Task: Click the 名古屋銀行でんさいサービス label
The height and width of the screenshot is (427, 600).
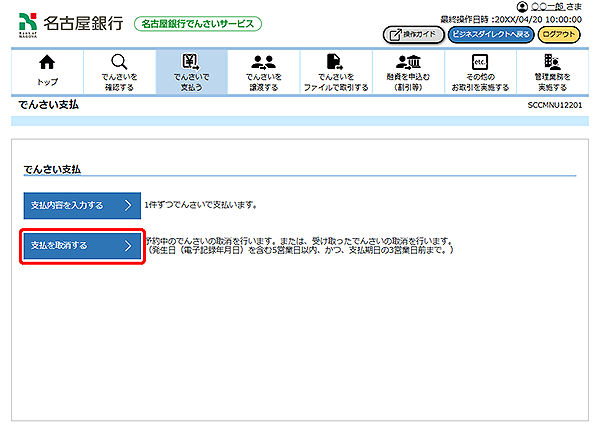Action: tap(196, 23)
